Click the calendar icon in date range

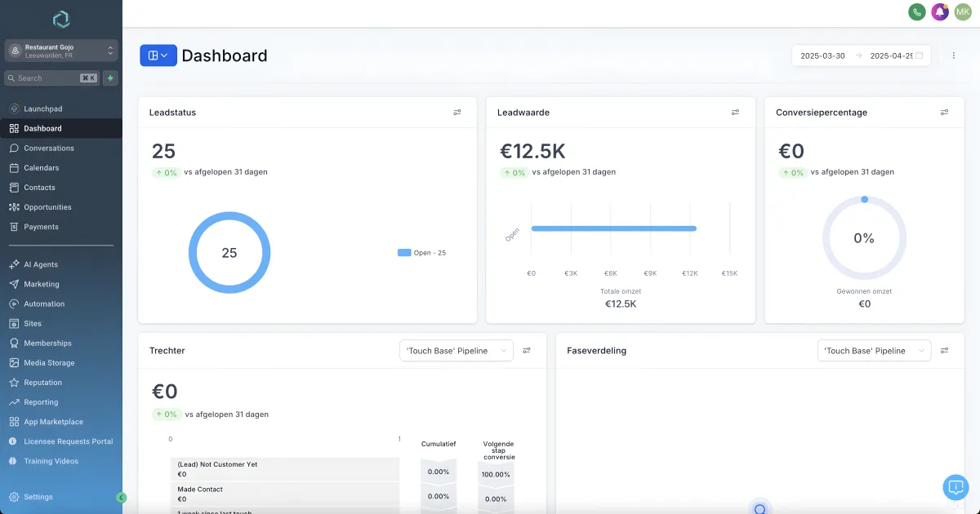pos(919,55)
